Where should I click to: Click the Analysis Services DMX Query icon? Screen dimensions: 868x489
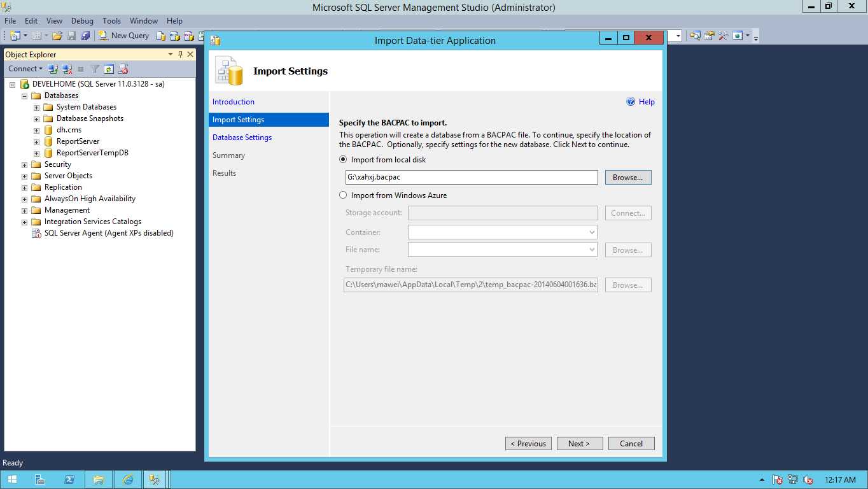pos(189,36)
